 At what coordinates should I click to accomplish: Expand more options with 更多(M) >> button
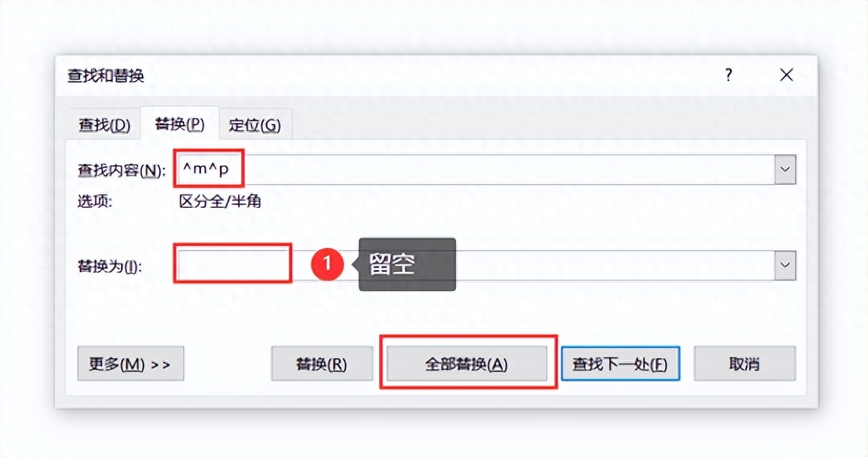130,364
